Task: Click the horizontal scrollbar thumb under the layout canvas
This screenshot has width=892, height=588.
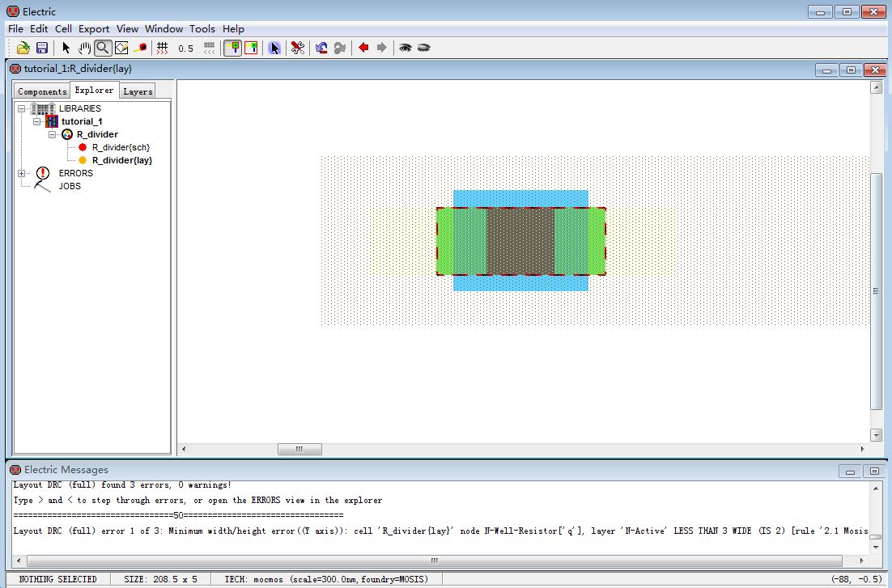Action: [x=299, y=449]
